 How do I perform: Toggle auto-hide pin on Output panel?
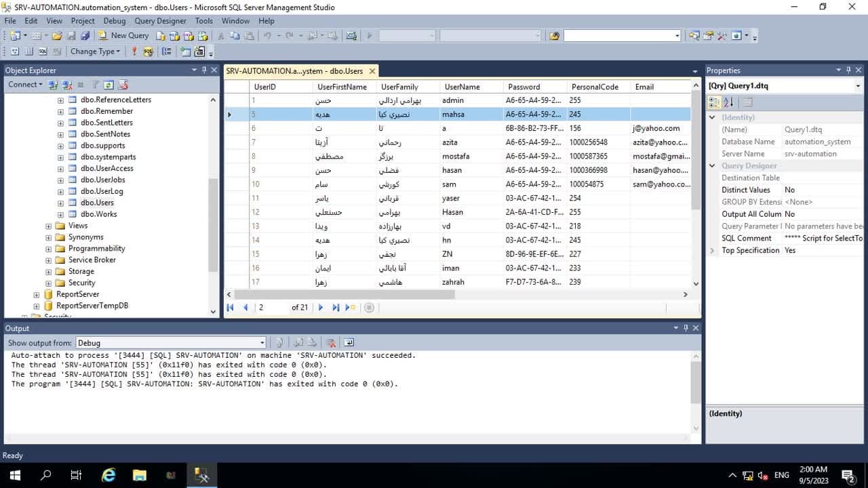686,328
